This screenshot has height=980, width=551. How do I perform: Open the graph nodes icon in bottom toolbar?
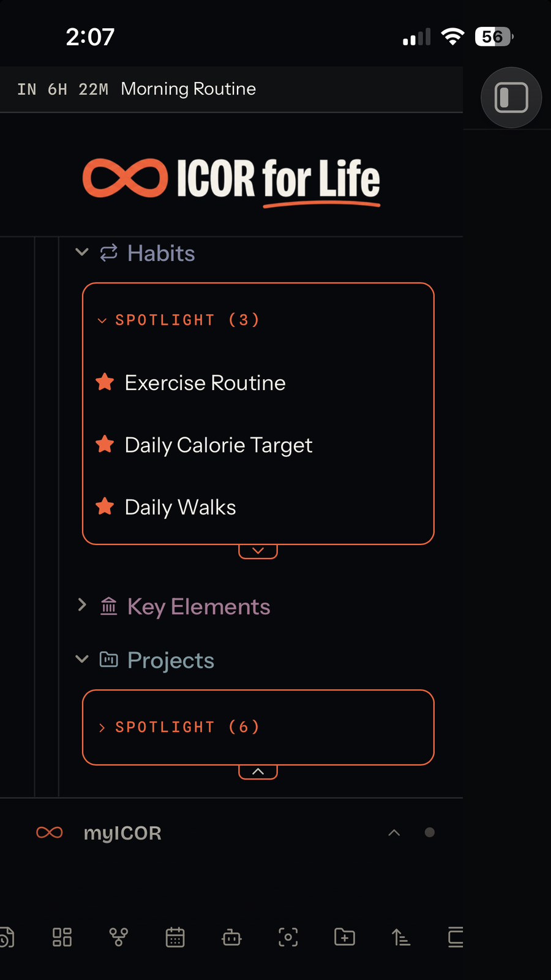pyautogui.click(x=118, y=937)
